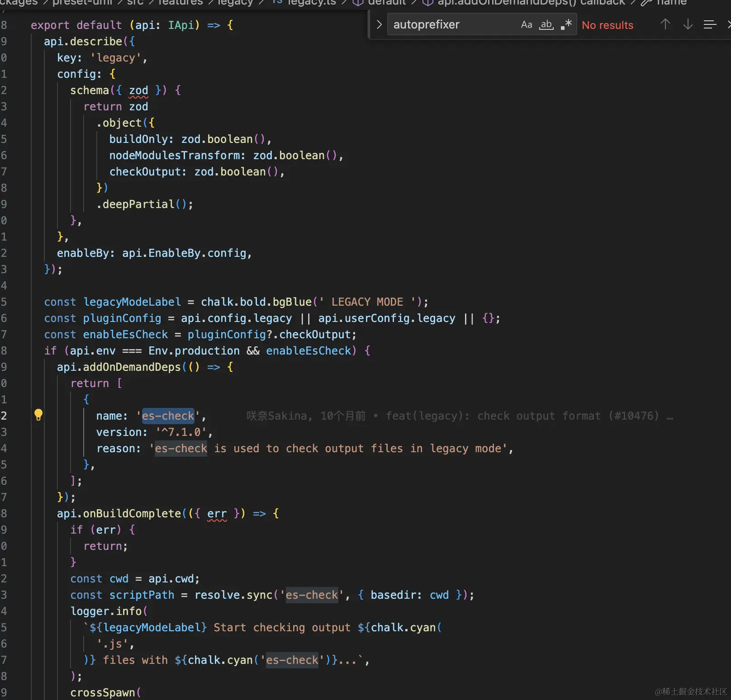
Task: Click 'logger.info(' call
Action: pos(109,611)
